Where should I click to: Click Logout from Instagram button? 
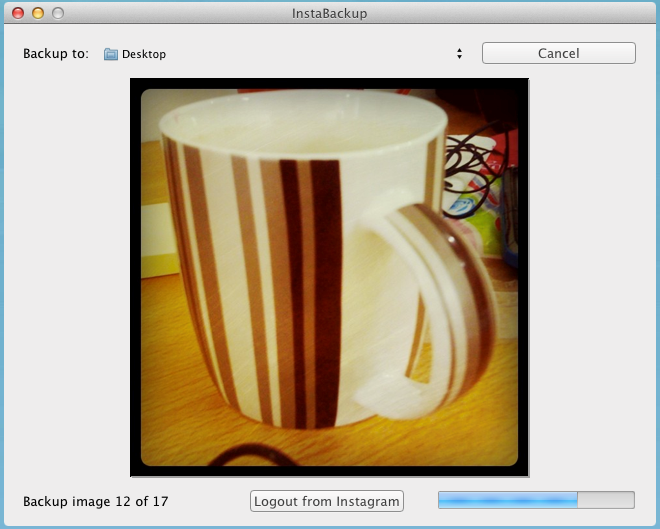pyautogui.click(x=327, y=501)
